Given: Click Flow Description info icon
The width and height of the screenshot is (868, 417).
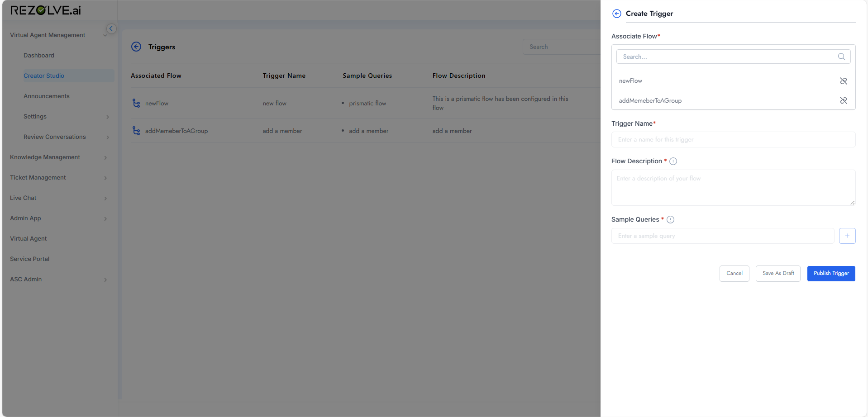Looking at the screenshot, I should (673, 161).
